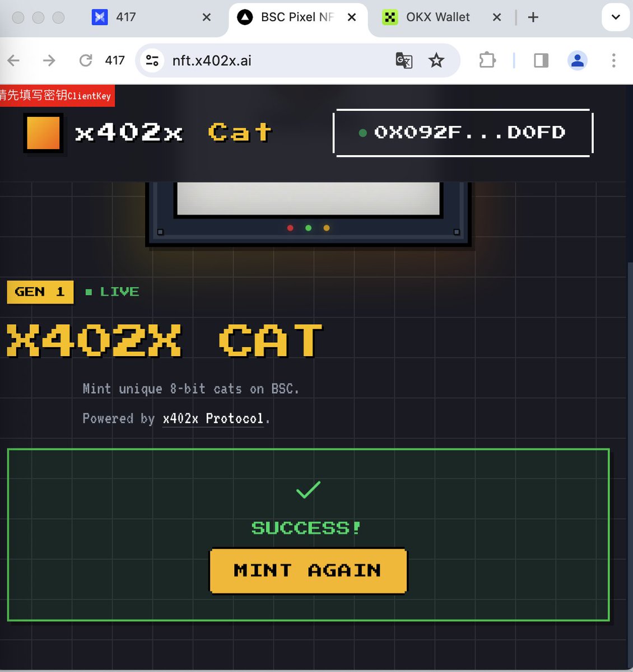Open the Chrome profile avatar

coord(578,60)
